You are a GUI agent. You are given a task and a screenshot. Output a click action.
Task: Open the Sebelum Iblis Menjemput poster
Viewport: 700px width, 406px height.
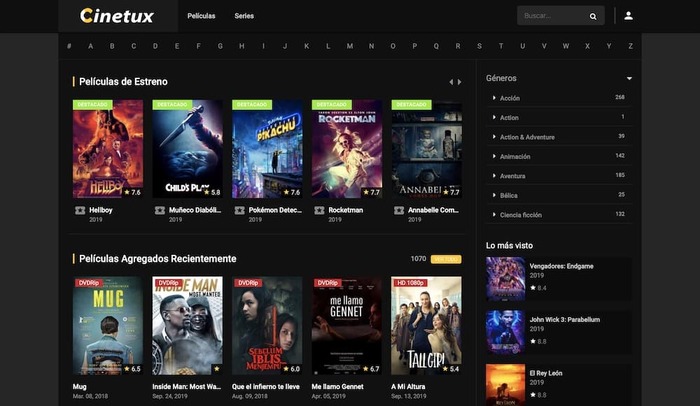[267, 326]
